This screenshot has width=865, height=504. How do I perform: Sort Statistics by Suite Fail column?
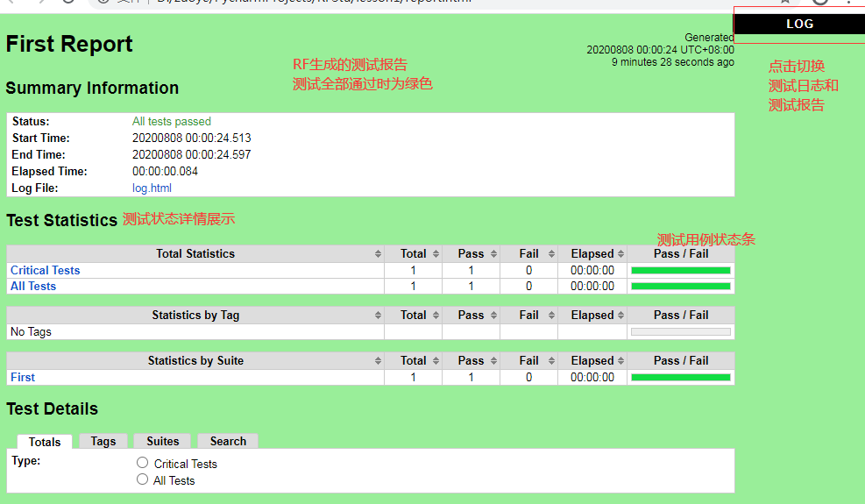pyautogui.click(x=529, y=360)
